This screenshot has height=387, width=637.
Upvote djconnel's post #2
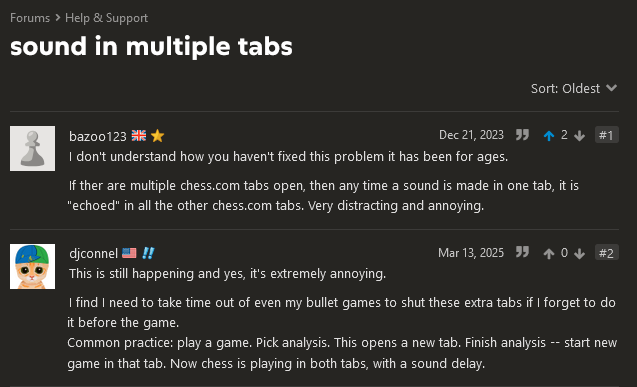coord(549,253)
